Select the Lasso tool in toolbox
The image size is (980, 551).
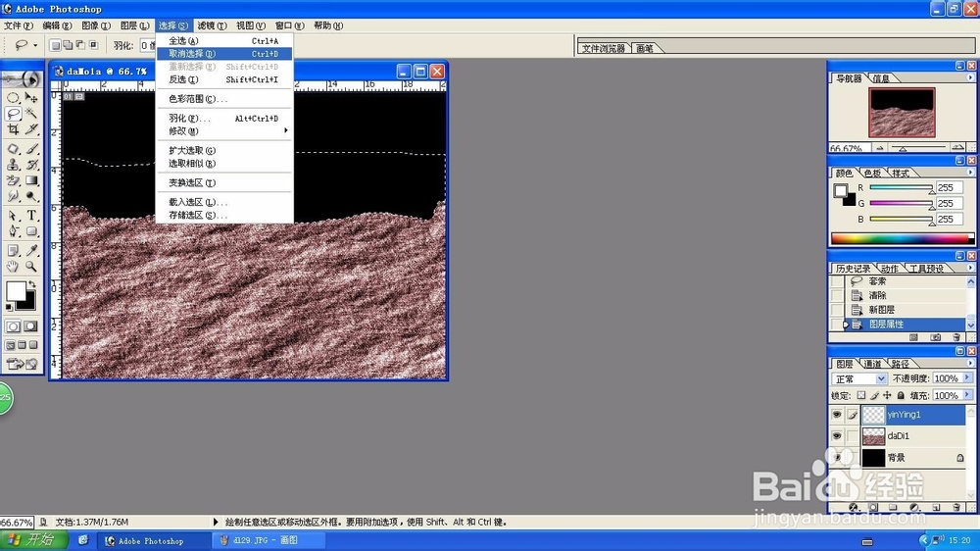click(x=13, y=113)
